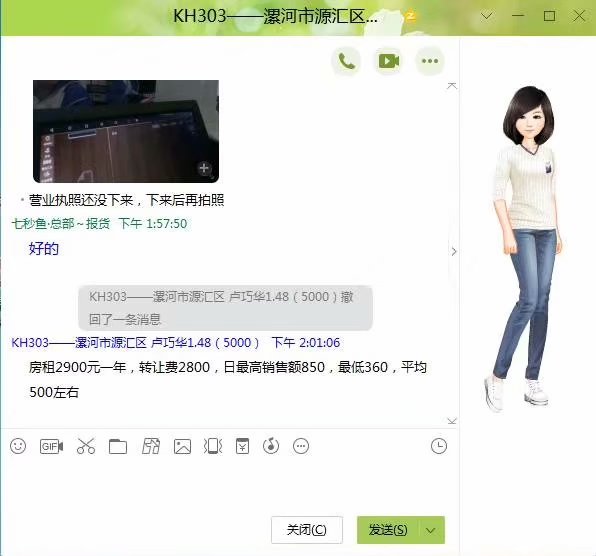
Task: Maximize the chat window
Action: tap(549, 16)
